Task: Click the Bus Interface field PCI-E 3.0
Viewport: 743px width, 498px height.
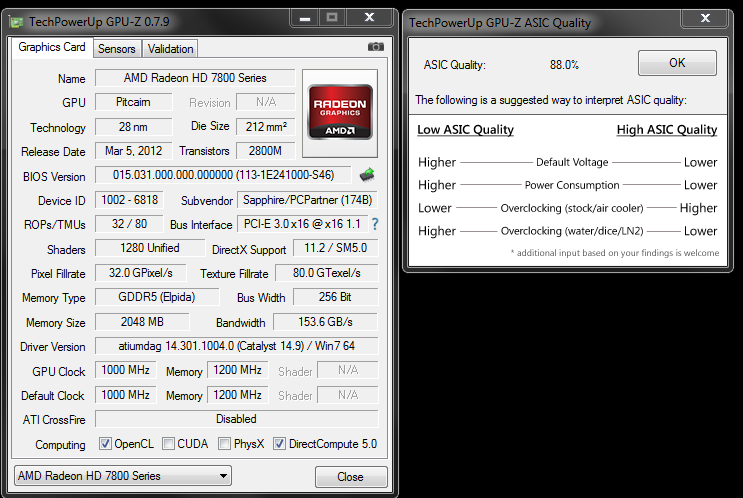Action: [302, 224]
